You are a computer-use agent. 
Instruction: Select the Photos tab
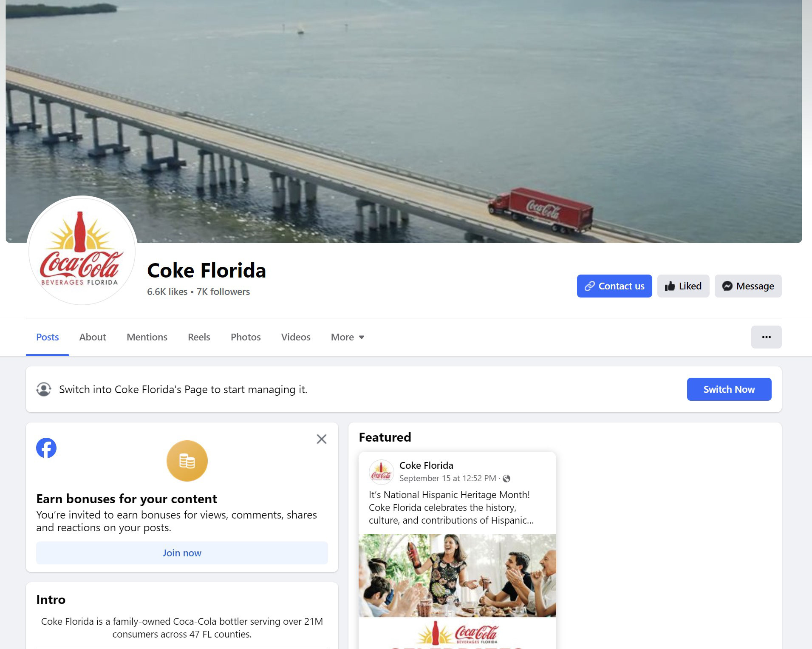pos(246,337)
